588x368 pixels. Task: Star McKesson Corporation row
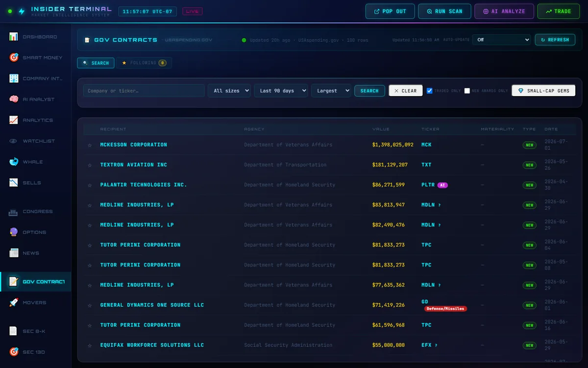tap(90, 145)
